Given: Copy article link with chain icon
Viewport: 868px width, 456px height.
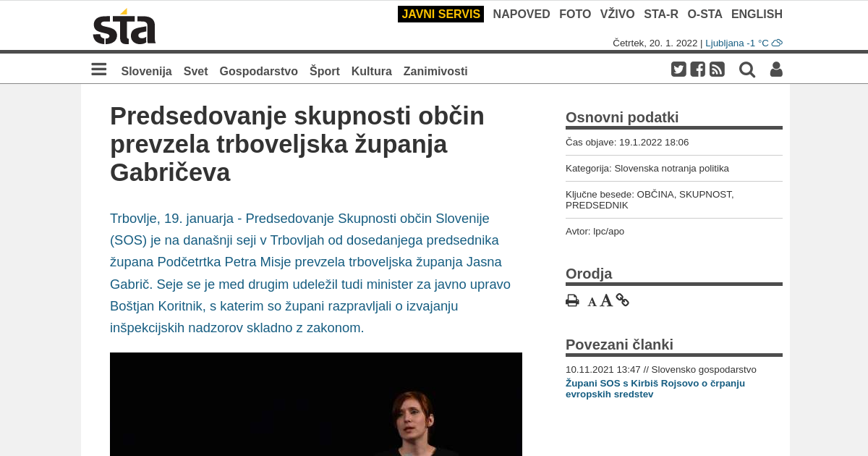Looking at the screenshot, I should point(623,300).
